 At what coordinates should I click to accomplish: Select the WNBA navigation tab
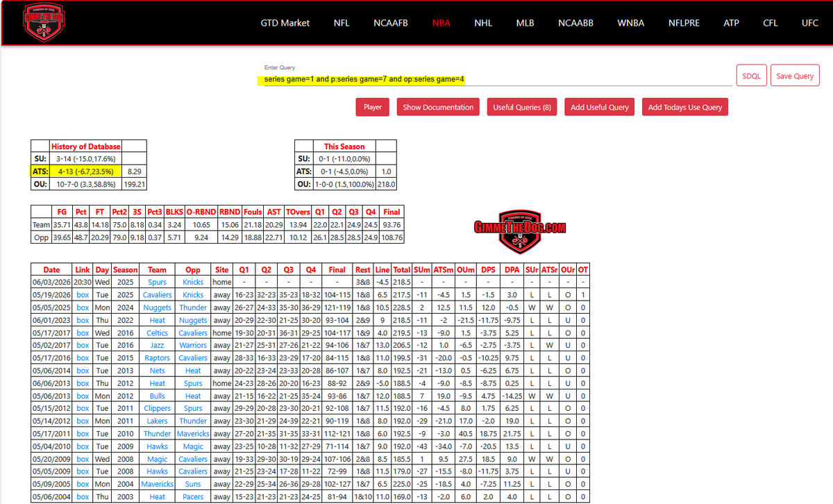click(631, 22)
